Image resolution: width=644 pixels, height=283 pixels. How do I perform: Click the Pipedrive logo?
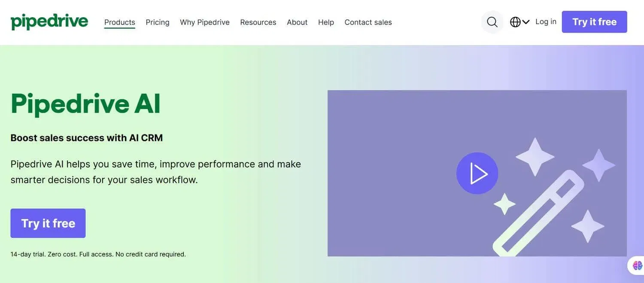(x=49, y=22)
